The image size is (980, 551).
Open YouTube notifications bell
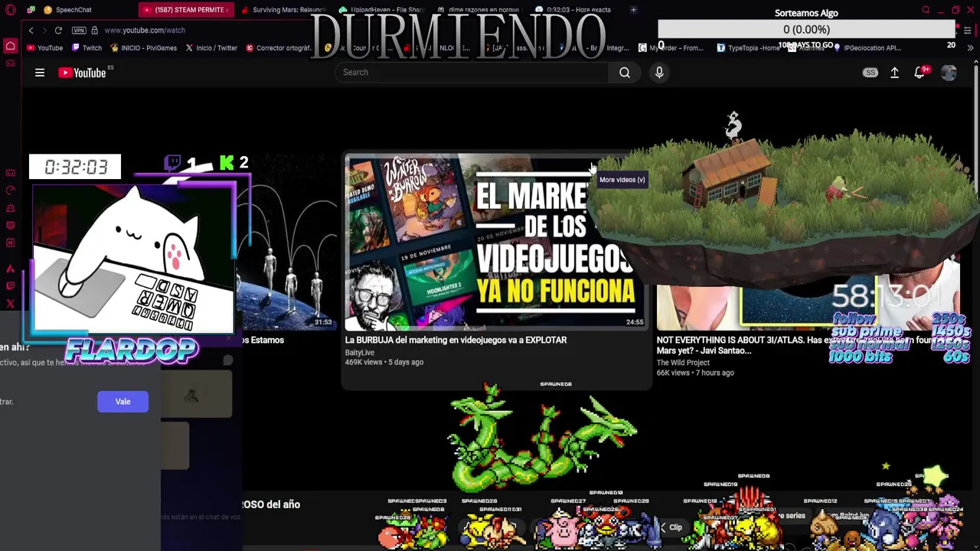click(920, 73)
